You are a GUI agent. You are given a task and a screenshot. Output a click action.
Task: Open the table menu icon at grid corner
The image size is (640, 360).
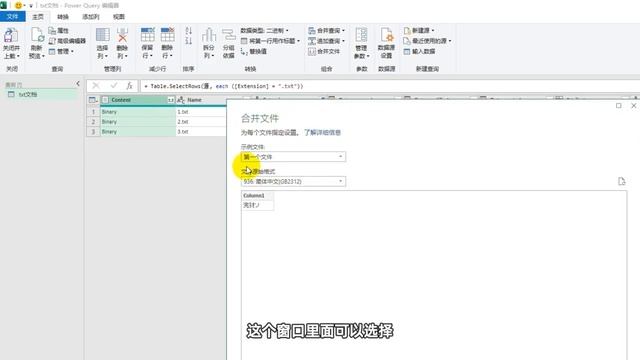pyautogui.click(x=93, y=100)
